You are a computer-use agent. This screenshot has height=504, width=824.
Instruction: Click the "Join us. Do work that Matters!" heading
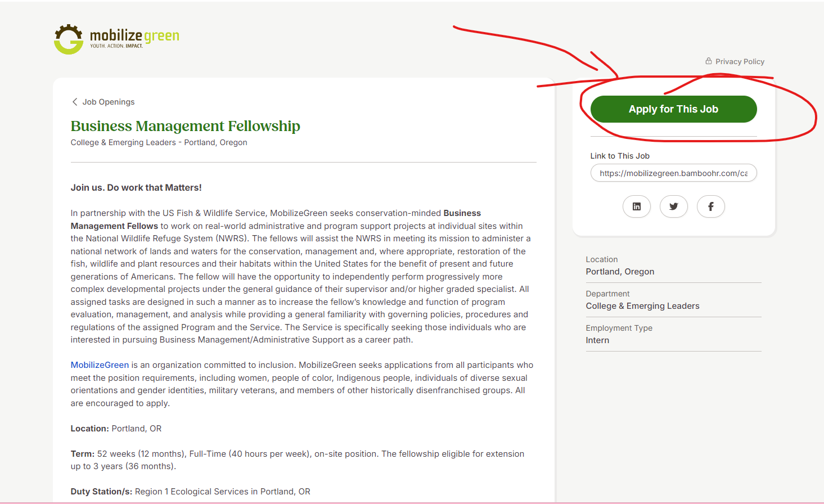click(x=136, y=188)
